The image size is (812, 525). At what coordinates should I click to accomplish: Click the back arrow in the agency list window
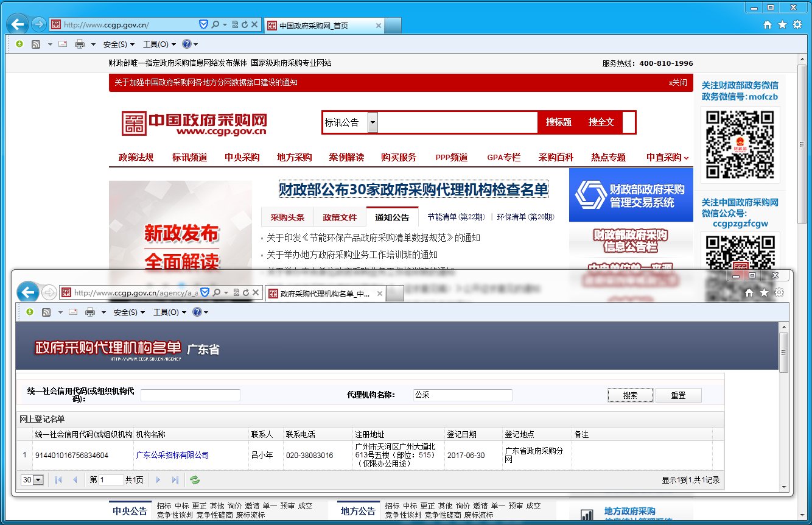(x=27, y=292)
